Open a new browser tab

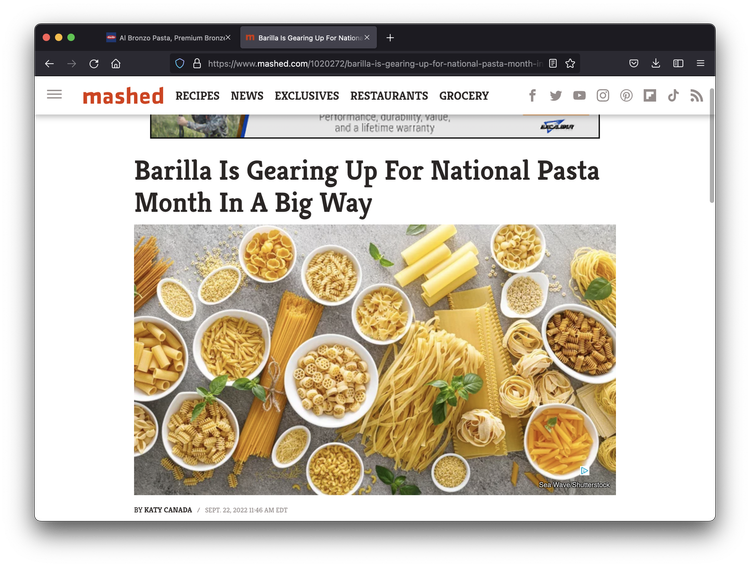point(390,37)
